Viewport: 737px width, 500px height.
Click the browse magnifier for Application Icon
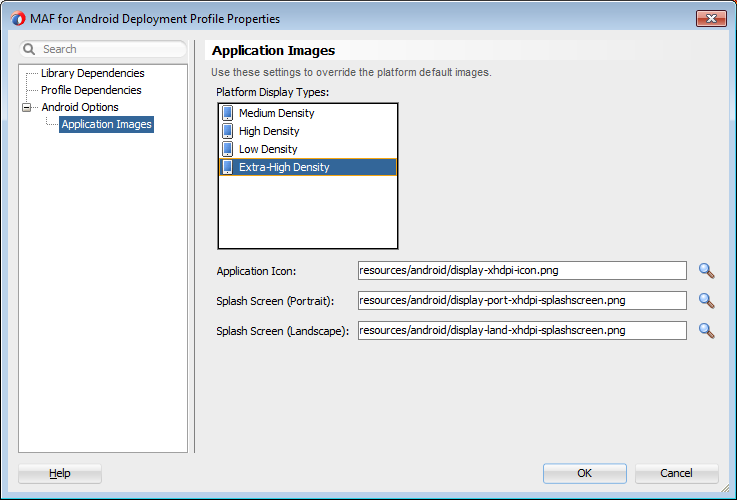[706, 271]
